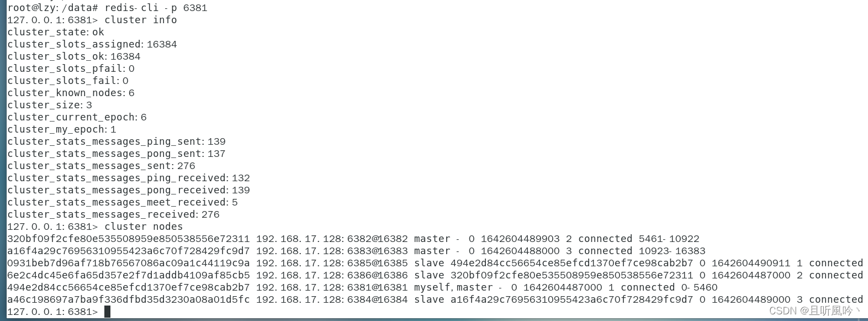Click the CSDN watermark text

point(814,311)
